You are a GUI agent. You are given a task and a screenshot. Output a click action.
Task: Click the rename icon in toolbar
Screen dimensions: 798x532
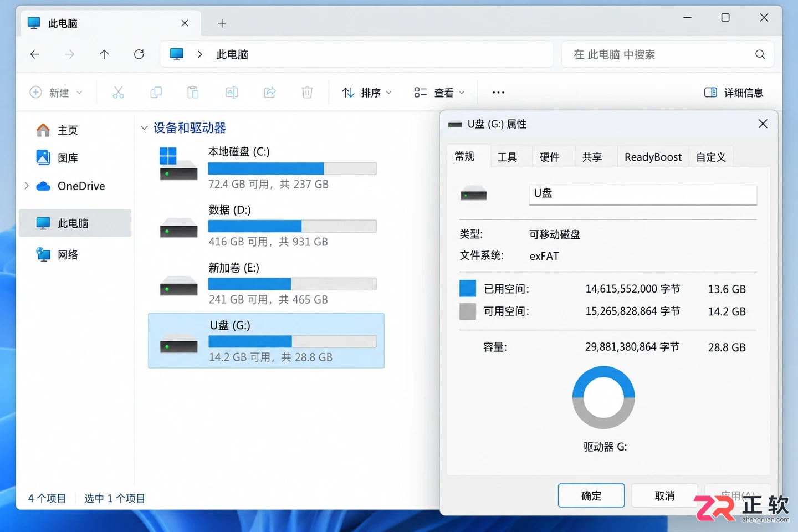pyautogui.click(x=232, y=93)
